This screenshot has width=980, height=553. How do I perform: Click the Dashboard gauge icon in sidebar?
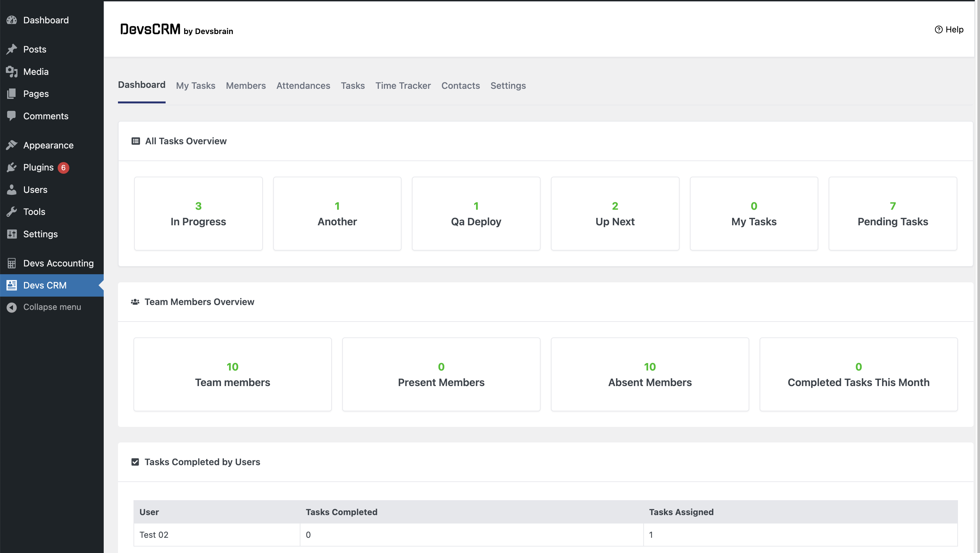(x=12, y=20)
